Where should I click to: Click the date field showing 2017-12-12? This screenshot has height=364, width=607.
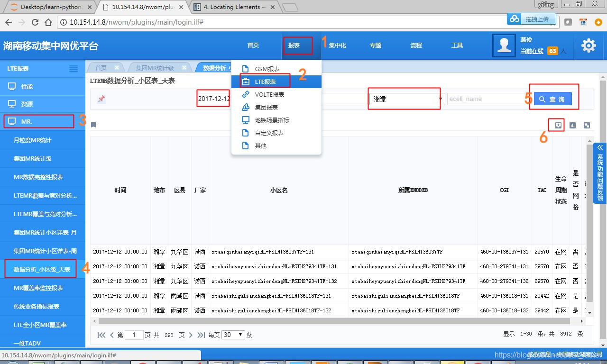[214, 99]
